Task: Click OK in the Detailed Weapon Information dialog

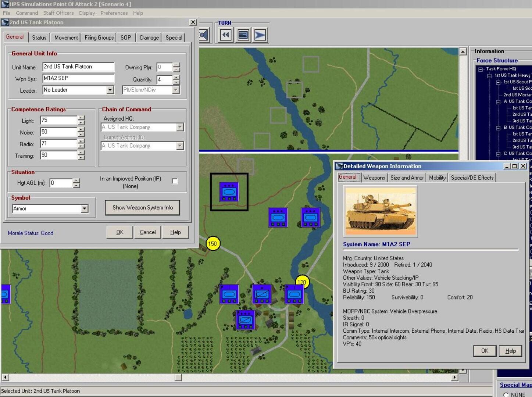Action: click(485, 351)
